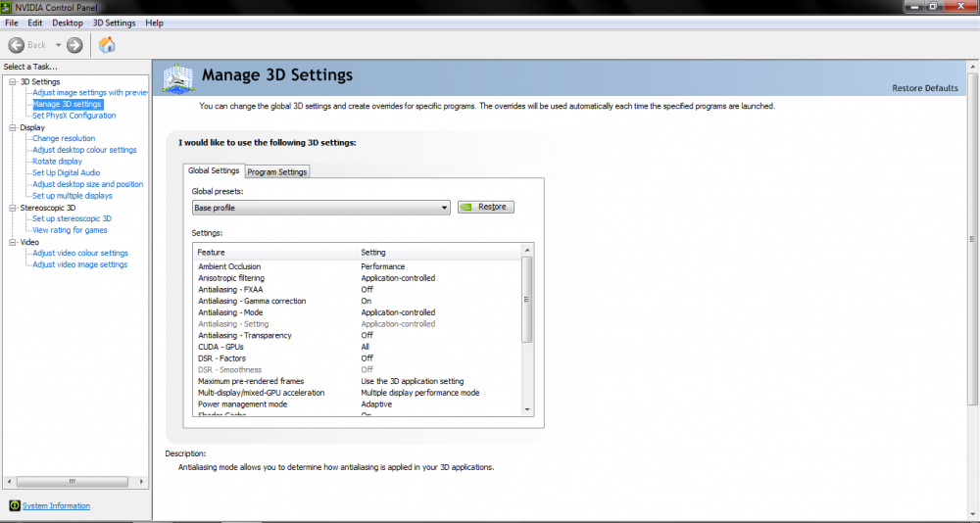Click main page scroll up arrow
Image resolution: width=980 pixels, height=523 pixels.
coord(974,67)
